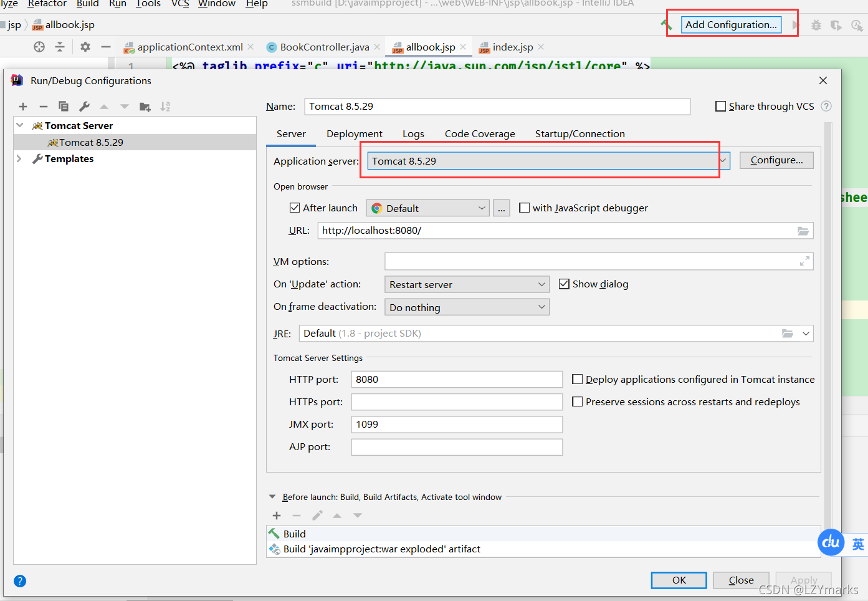Remove before launch task minus icon
This screenshot has height=601, width=868.
(297, 516)
